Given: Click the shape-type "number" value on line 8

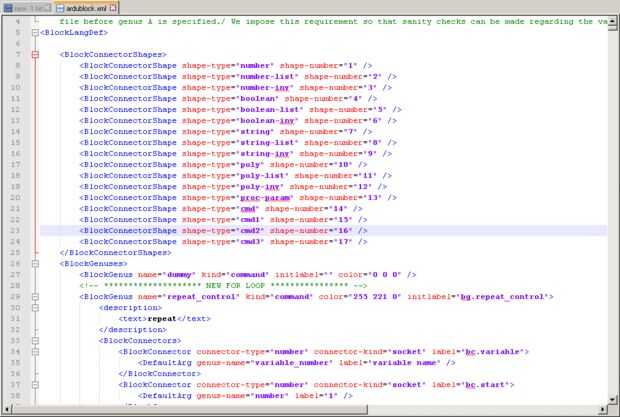Looking at the screenshot, I should click(x=255, y=66).
